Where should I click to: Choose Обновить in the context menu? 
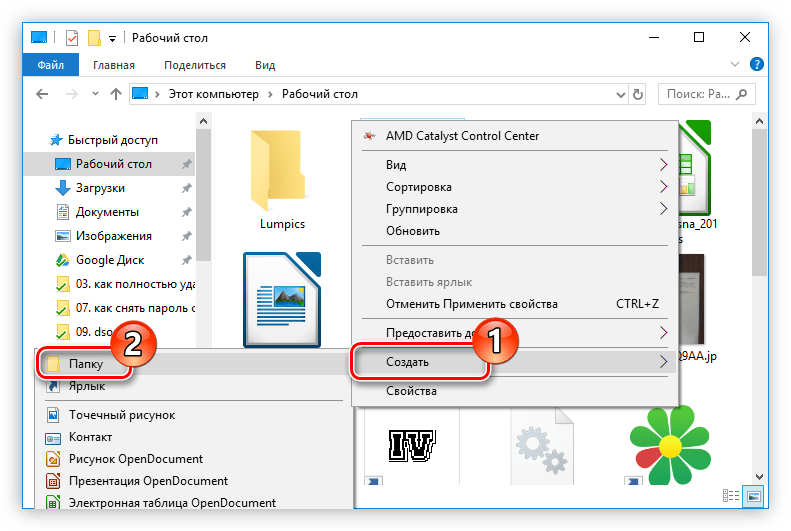[515, 231]
